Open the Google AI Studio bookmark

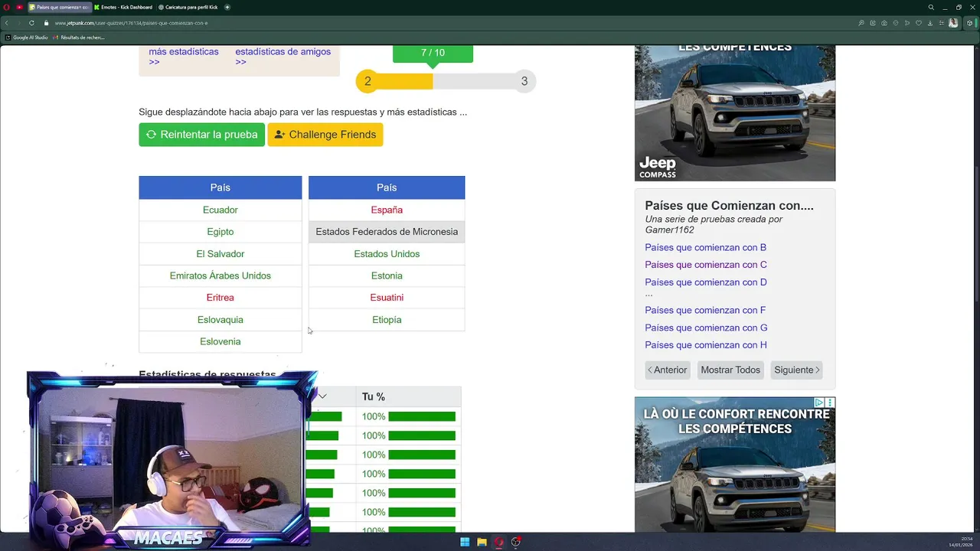click(28, 37)
